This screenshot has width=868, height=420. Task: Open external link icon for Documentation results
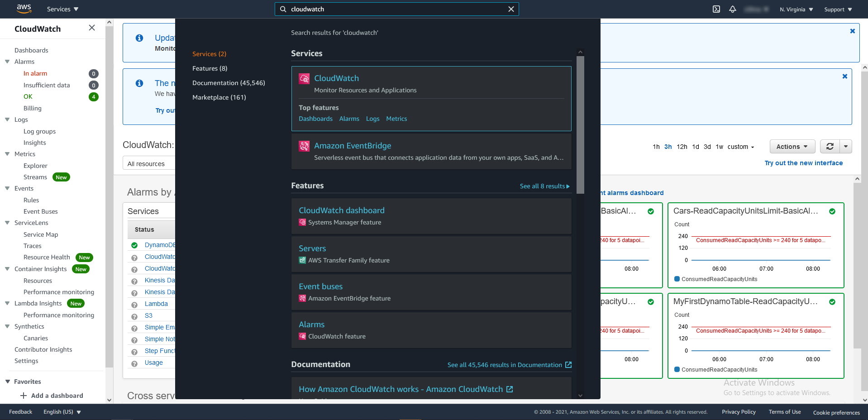click(568, 365)
